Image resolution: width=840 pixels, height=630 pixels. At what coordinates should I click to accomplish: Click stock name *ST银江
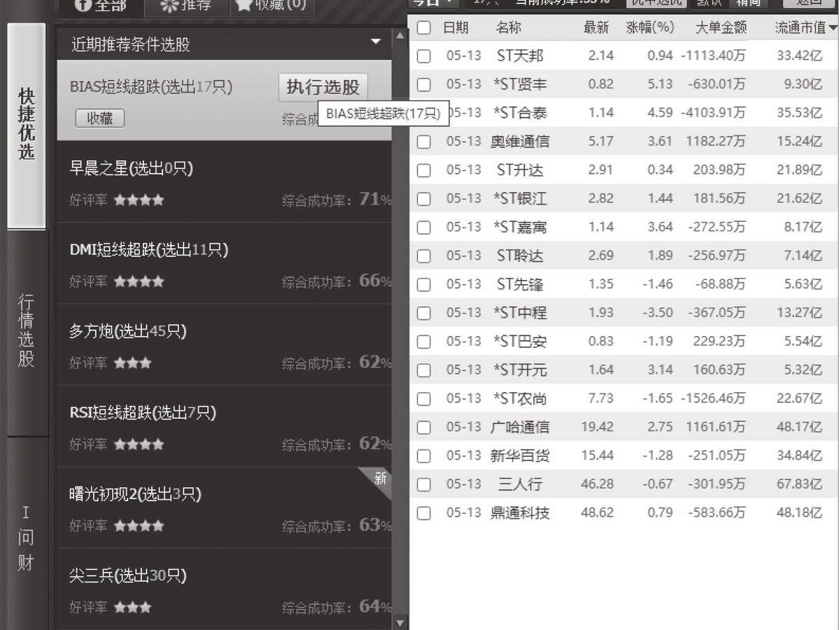coord(520,199)
